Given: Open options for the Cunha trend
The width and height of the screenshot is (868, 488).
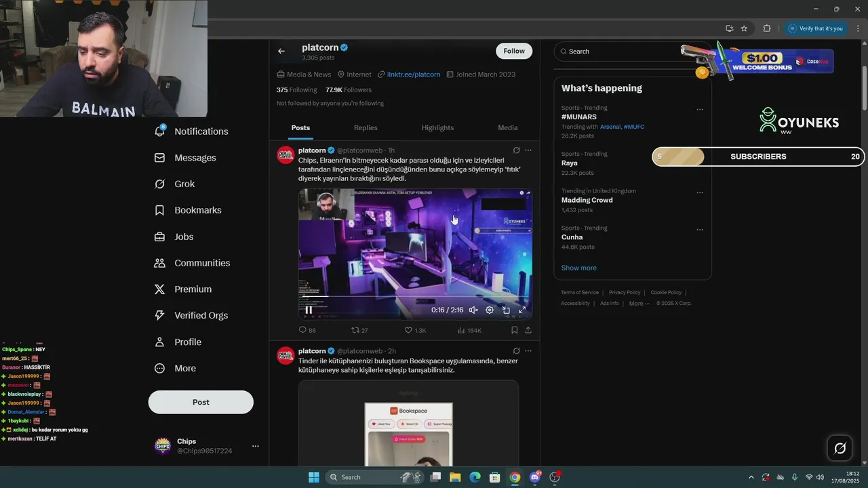Looking at the screenshot, I should [x=700, y=230].
